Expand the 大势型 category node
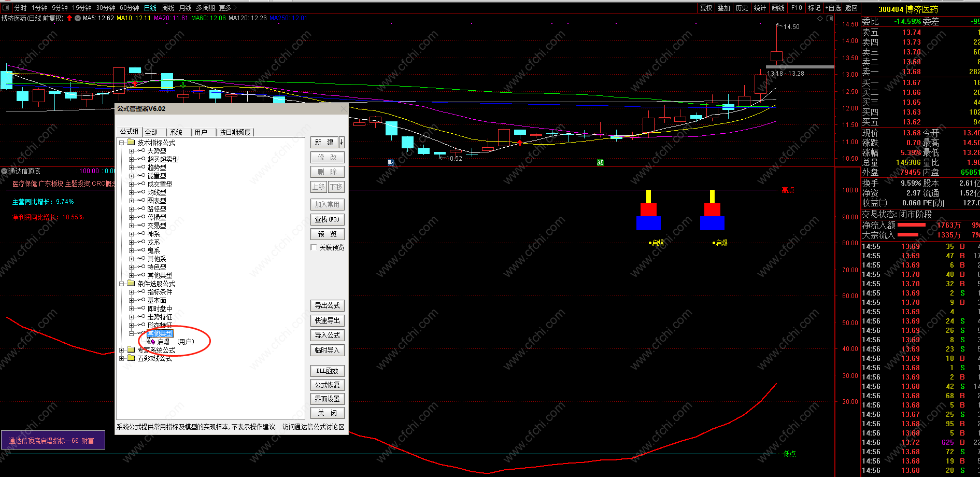980x477 pixels. click(131, 151)
